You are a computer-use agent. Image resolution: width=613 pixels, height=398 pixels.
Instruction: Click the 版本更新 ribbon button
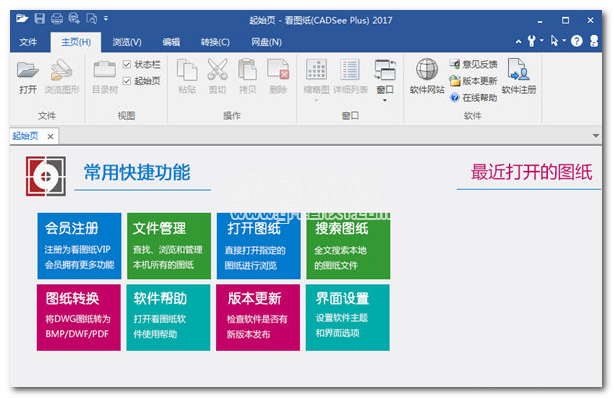tap(473, 81)
